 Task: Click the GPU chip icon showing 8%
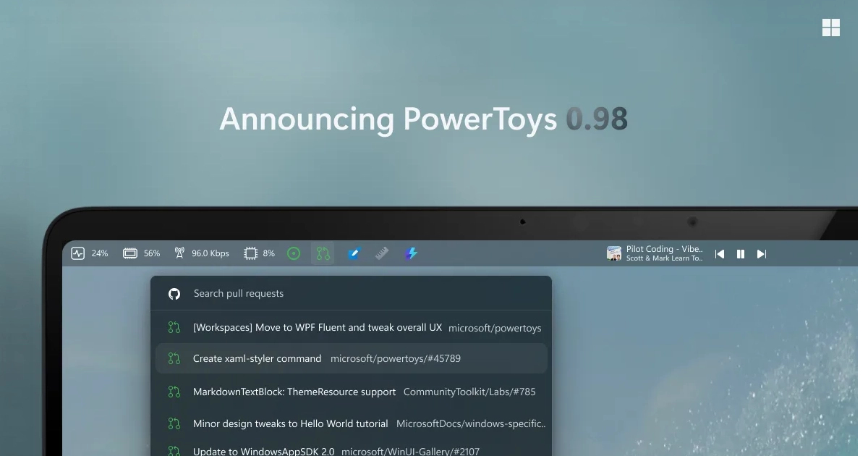pyautogui.click(x=250, y=253)
